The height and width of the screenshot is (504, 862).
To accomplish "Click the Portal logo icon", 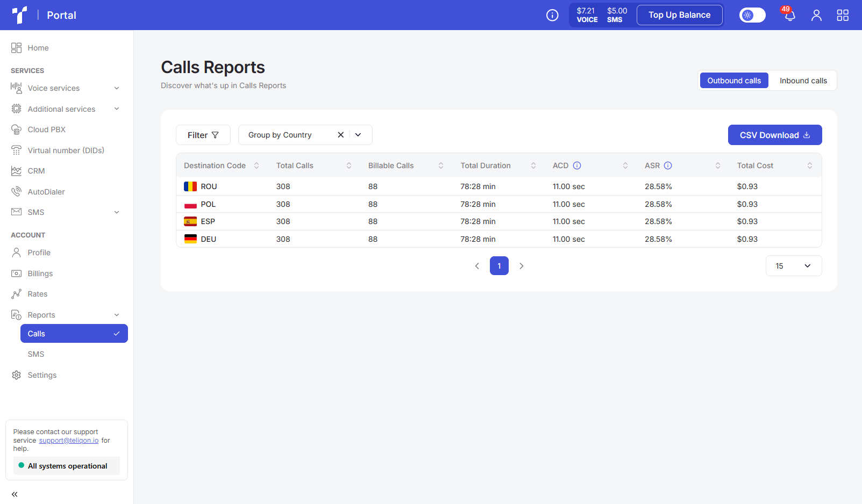I will coord(19,15).
